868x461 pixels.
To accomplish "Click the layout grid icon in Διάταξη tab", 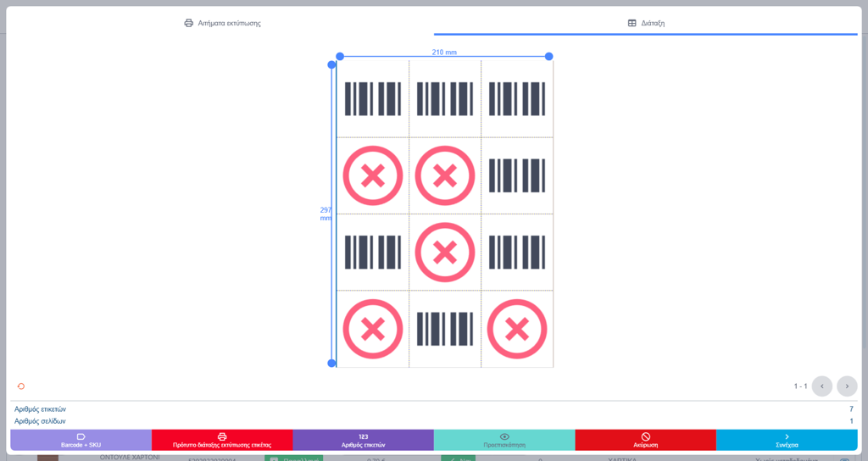I will [632, 23].
